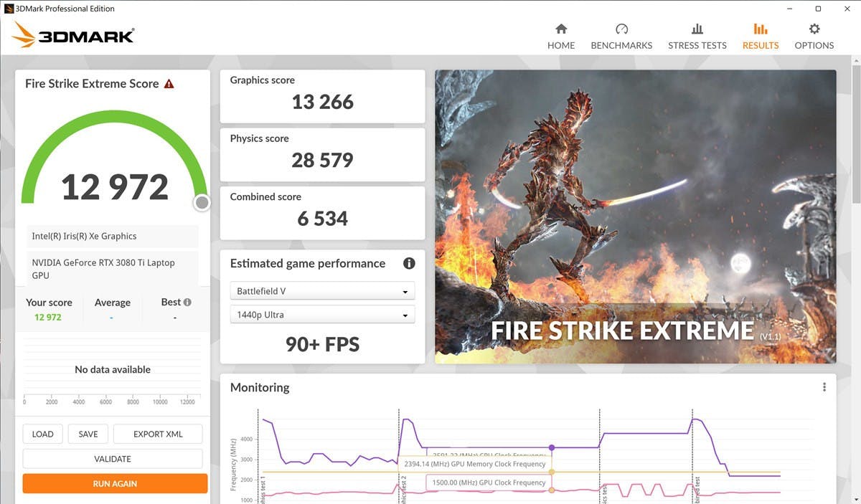Click the gray score gauge indicator knob
Viewport: 861px width, 504px height.
tap(202, 203)
